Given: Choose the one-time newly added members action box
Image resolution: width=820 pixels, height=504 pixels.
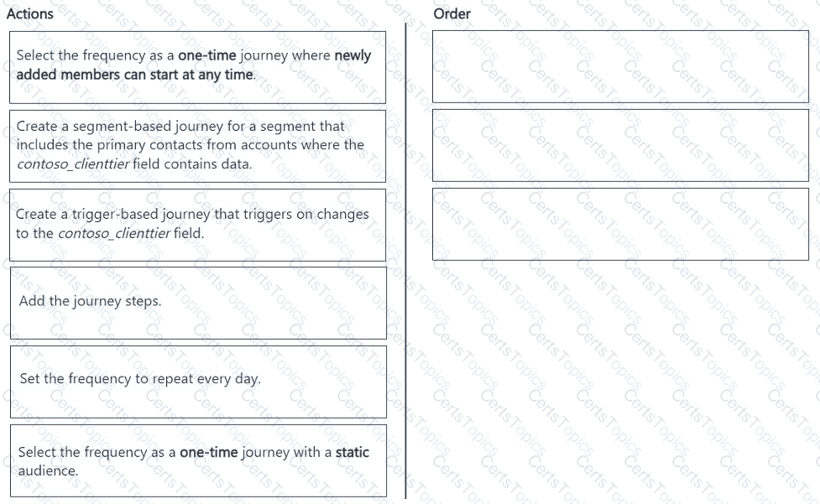Looking at the screenshot, I should [x=197, y=65].
